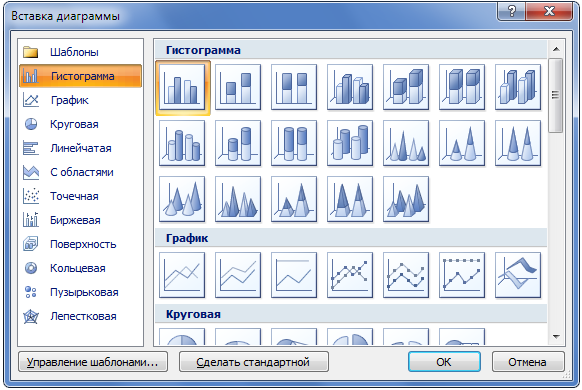Open the dialog help question mark button
Image resolution: width=582 pixels, height=390 pixels.
coord(512,12)
